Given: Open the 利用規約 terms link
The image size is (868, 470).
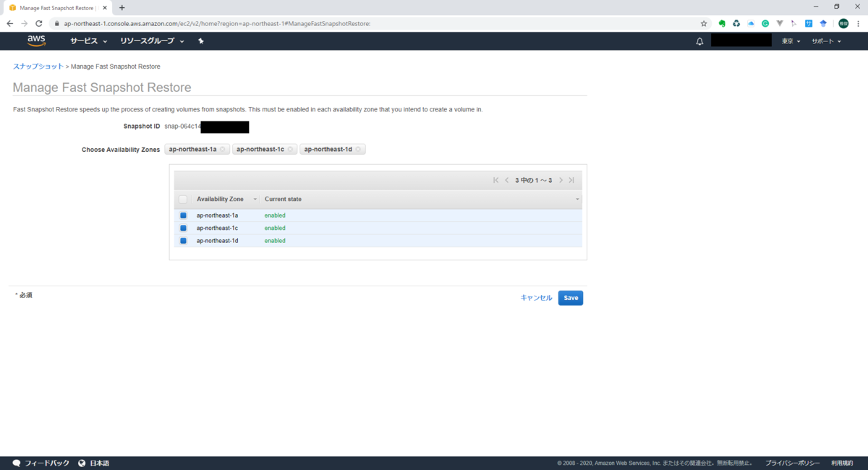Looking at the screenshot, I should [x=842, y=463].
